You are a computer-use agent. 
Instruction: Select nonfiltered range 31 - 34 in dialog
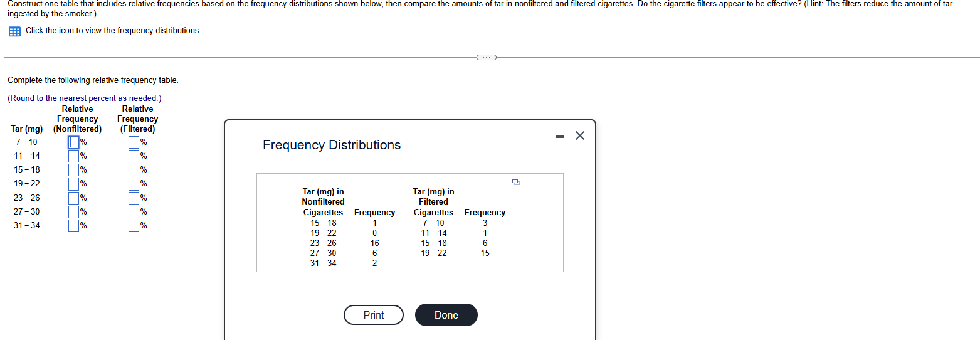click(324, 263)
